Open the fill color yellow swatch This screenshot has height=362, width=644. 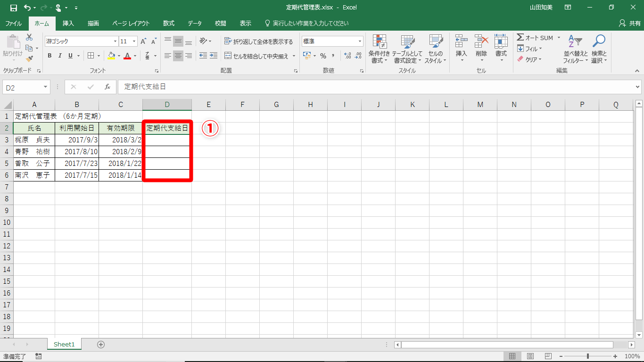[111, 56]
